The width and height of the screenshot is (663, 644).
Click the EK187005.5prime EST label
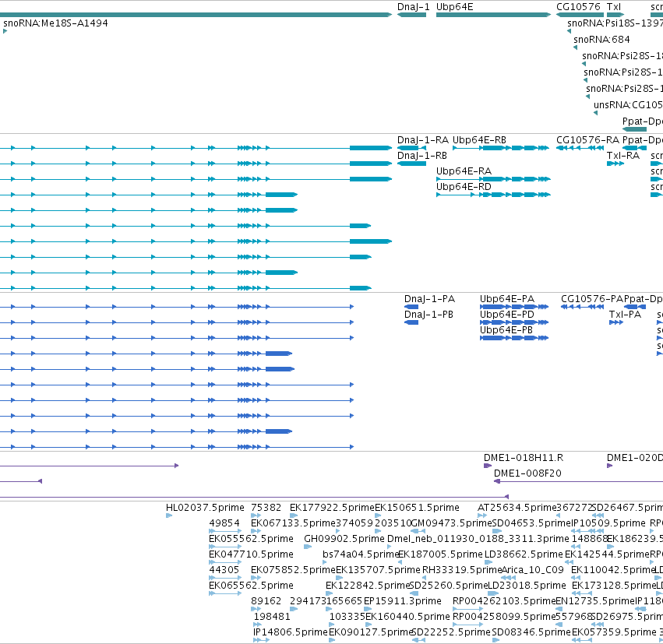pos(441,554)
